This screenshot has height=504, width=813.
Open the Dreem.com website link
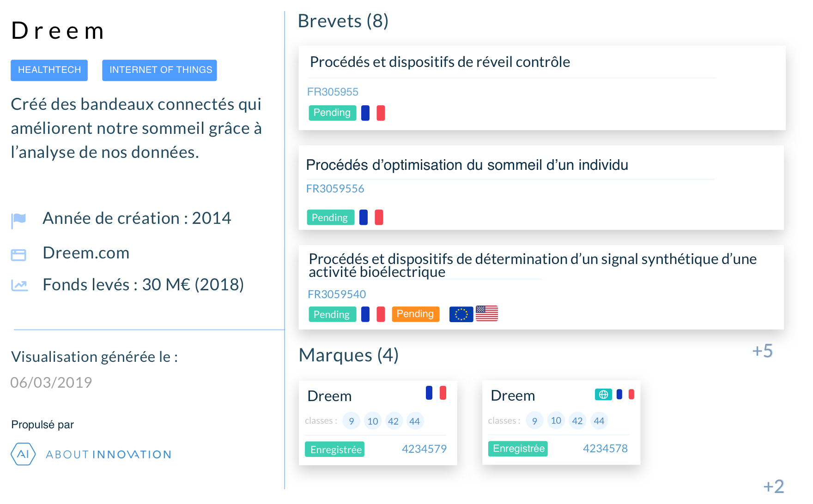pos(86,253)
